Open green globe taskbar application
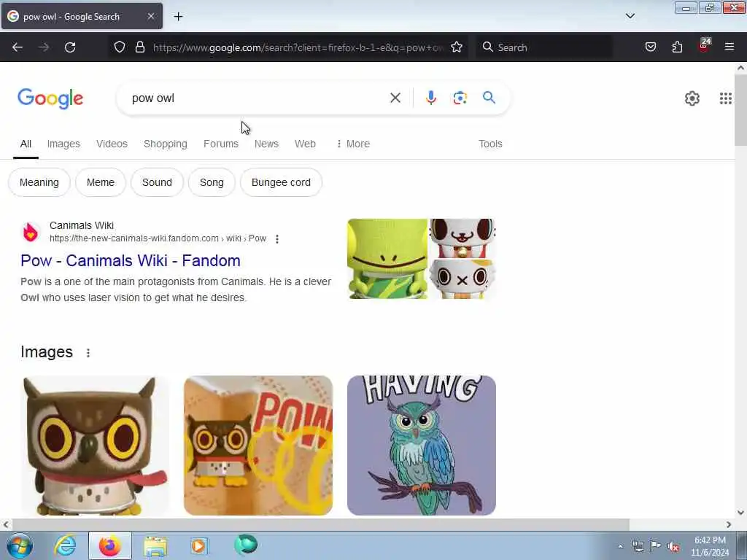The width and height of the screenshot is (747, 560). point(246,545)
